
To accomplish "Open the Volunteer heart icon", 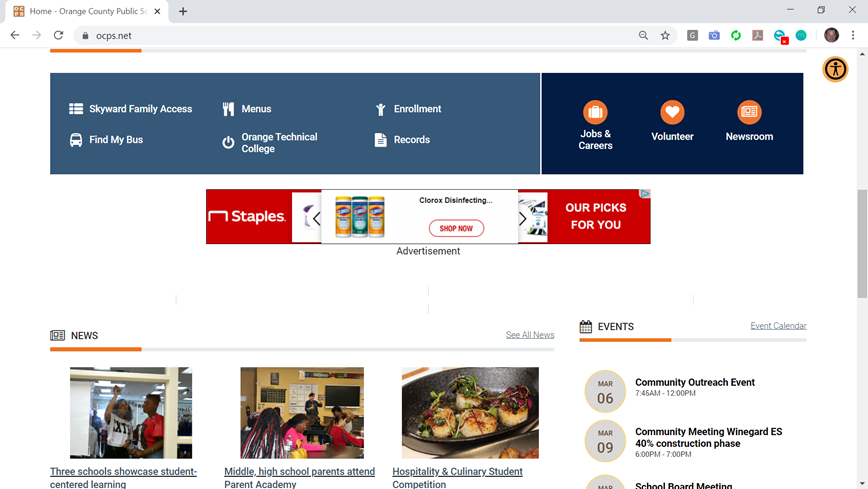I will (672, 112).
